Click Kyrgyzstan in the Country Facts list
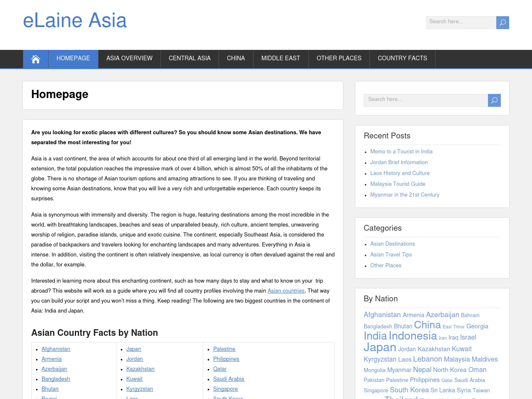The image size is (532, 399). [140, 389]
